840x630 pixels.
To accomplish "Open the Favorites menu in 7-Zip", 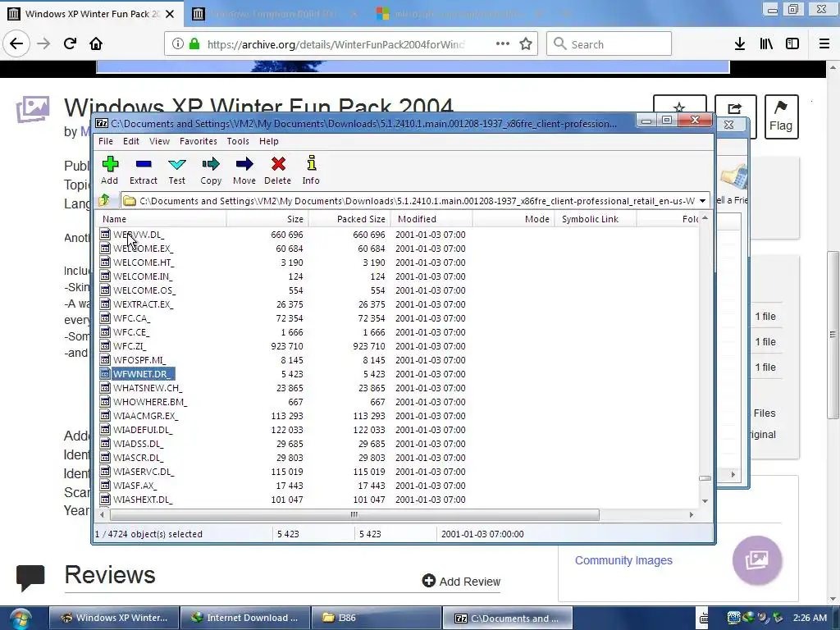I will point(199,141).
